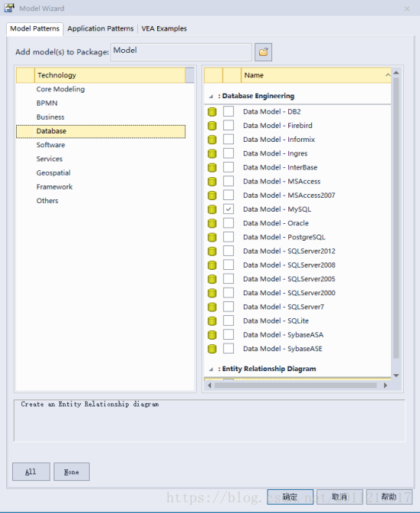Click database icon beside Data Model - SybaseASE

[x=212, y=349]
